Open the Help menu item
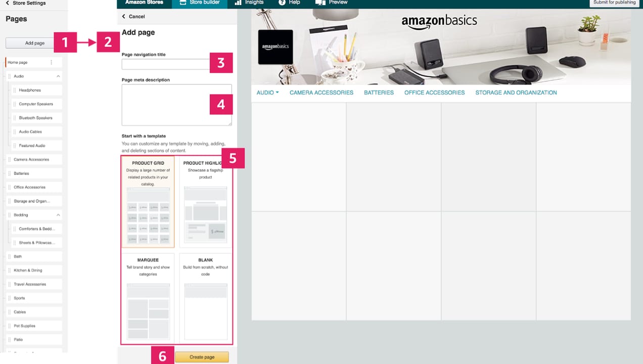The image size is (643, 364). pos(290,3)
